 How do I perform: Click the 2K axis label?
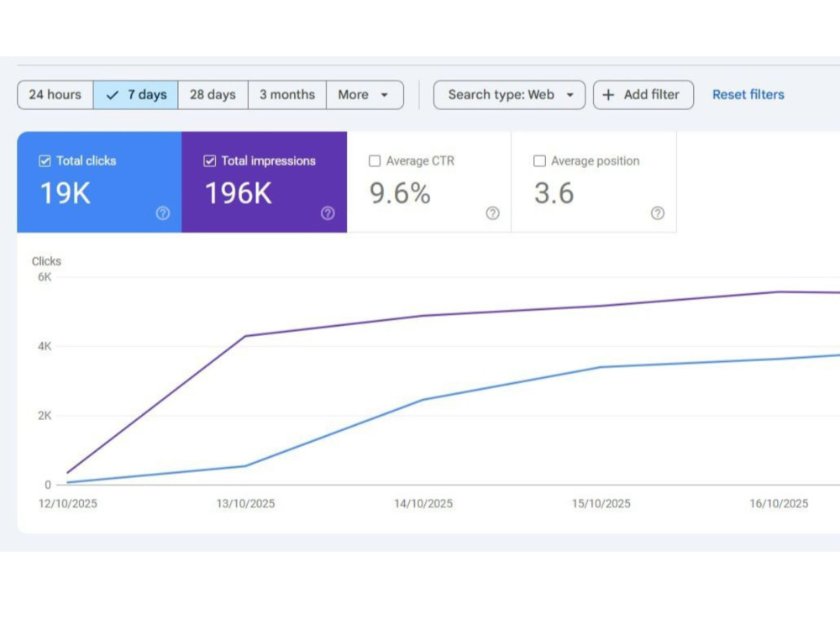coord(45,415)
